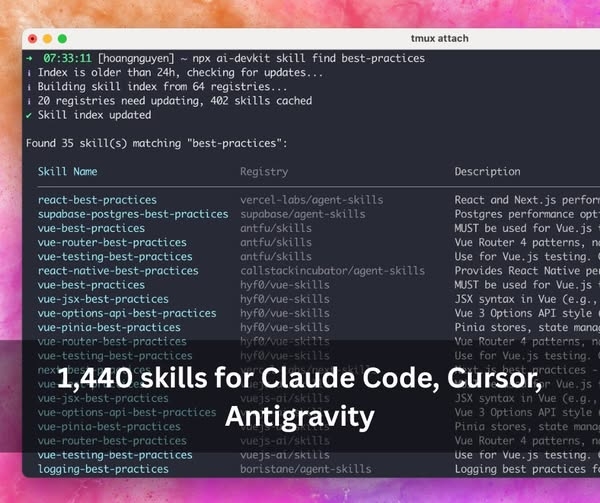Click 'vuejs-ai/skills' beside the last vue-testing-best-practices
The image size is (600, 503).
click(285, 455)
